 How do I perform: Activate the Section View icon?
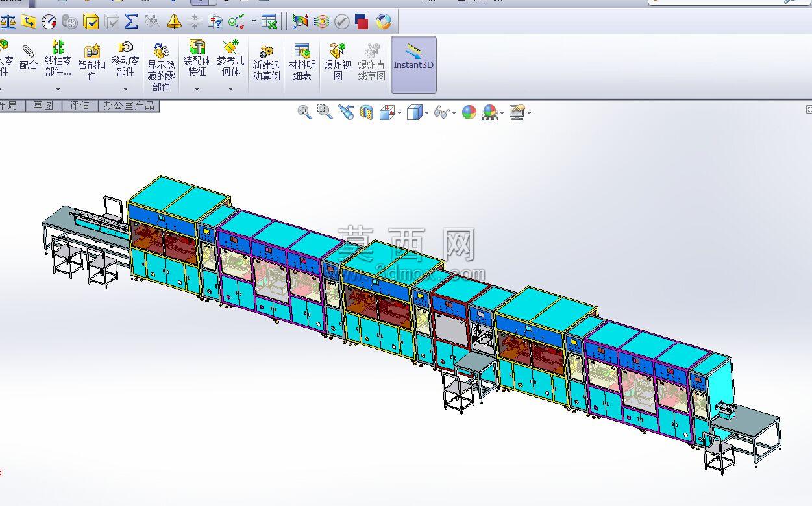coord(367,113)
